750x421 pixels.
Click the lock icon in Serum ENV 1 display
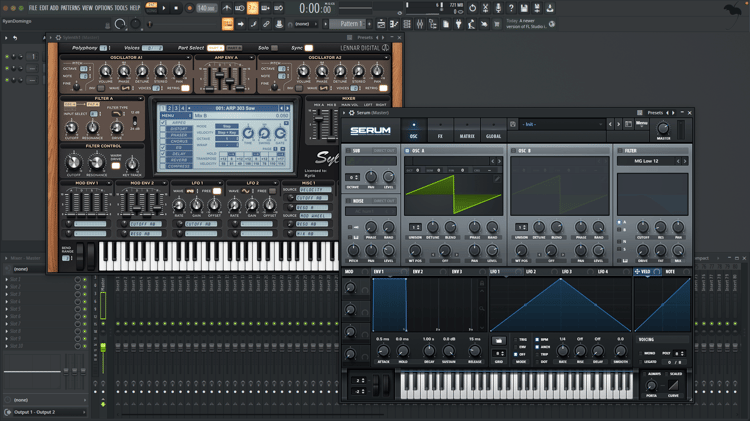coord(482,283)
